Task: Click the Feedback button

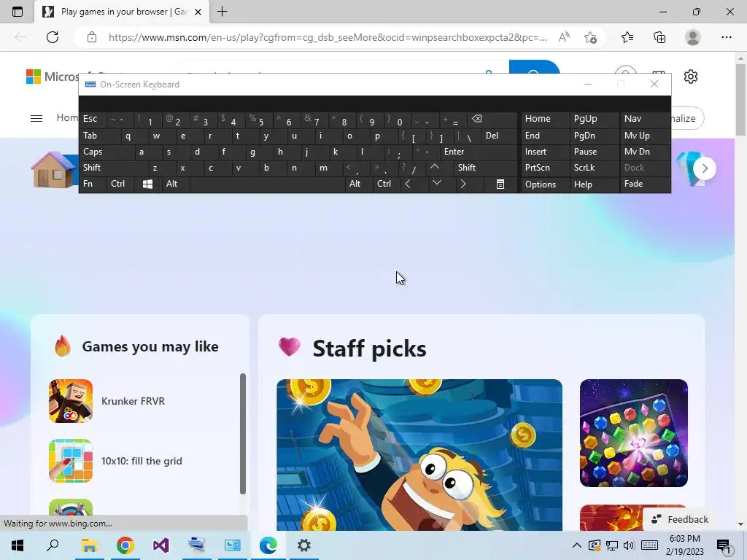Action: [681, 519]
